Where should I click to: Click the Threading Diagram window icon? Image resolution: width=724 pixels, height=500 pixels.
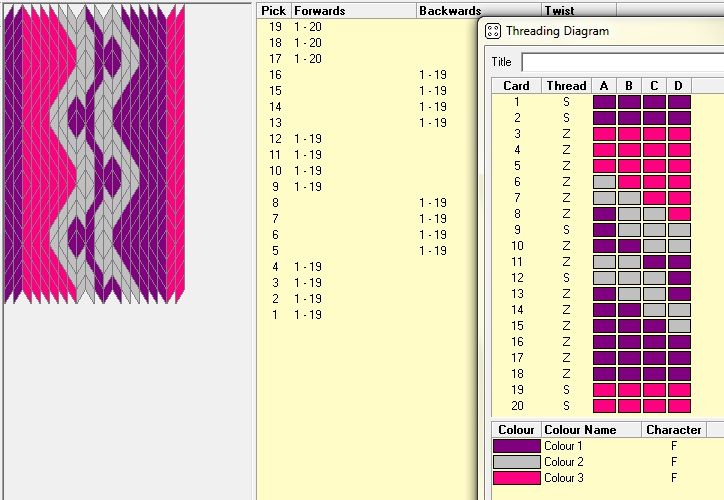point(493,31)
